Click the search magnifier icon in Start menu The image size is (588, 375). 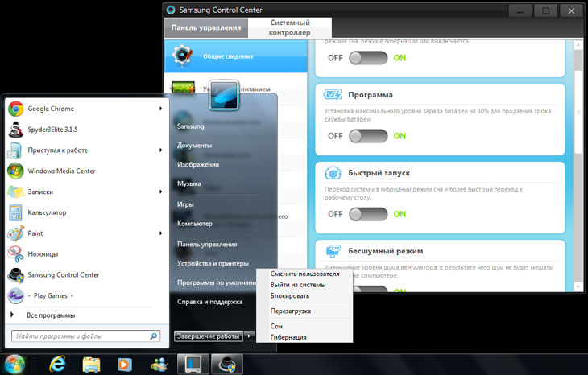click(x=153, y=336)
